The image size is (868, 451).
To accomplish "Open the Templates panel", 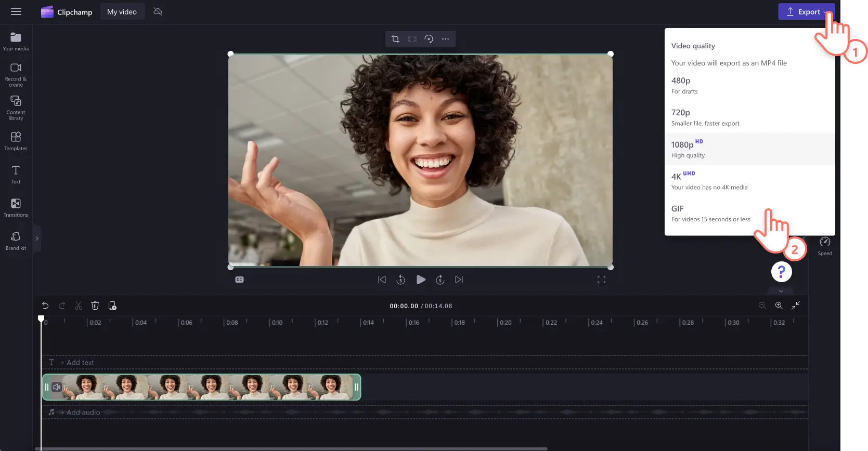I will 16,141.
